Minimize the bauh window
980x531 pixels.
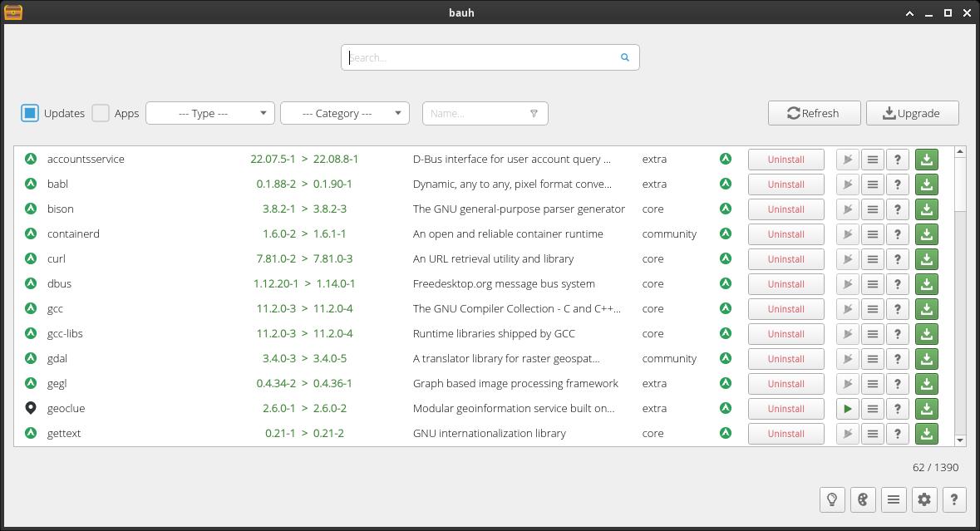[928, 12]
